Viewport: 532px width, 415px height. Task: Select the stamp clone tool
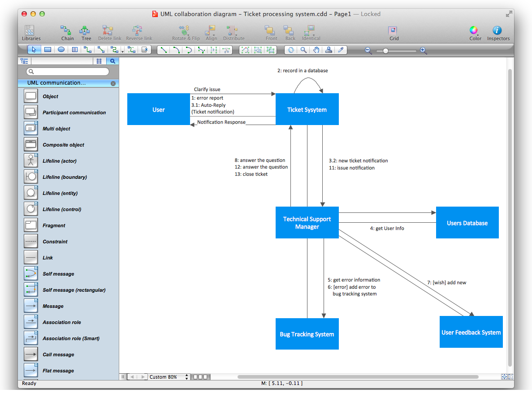(329, 50)
